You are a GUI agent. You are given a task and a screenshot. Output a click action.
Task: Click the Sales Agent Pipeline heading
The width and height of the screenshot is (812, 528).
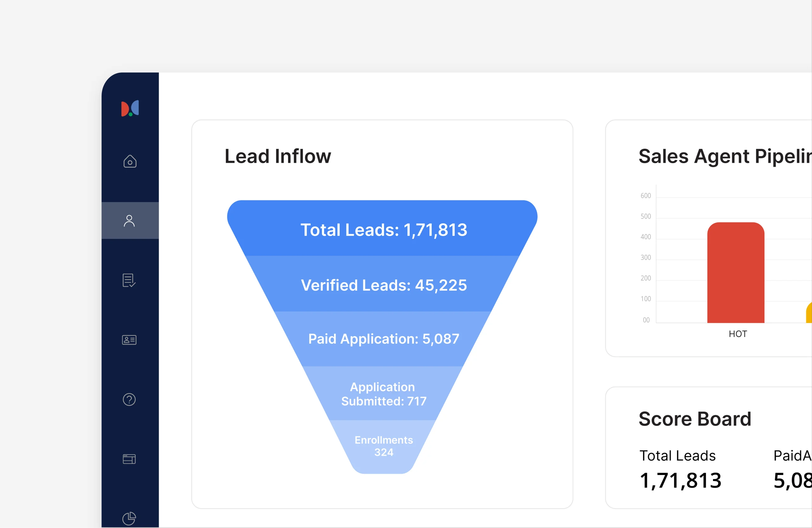pyautogui.click(x=723, y=156)
